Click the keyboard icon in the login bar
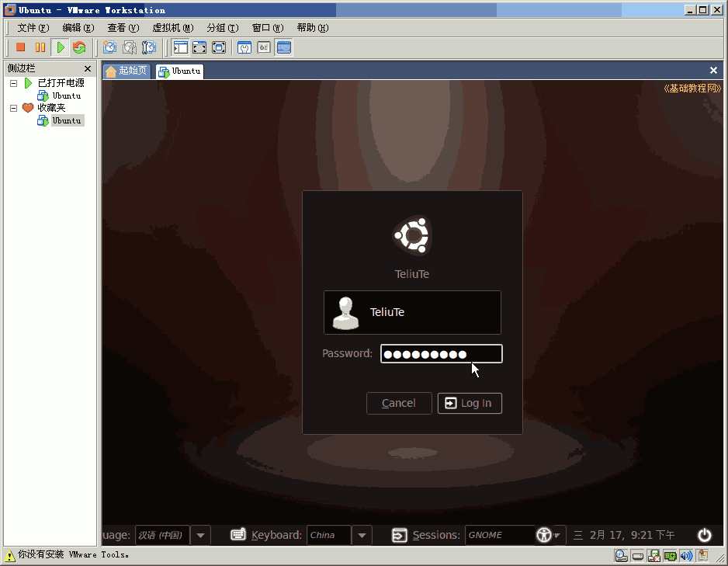 pos(238,535)
